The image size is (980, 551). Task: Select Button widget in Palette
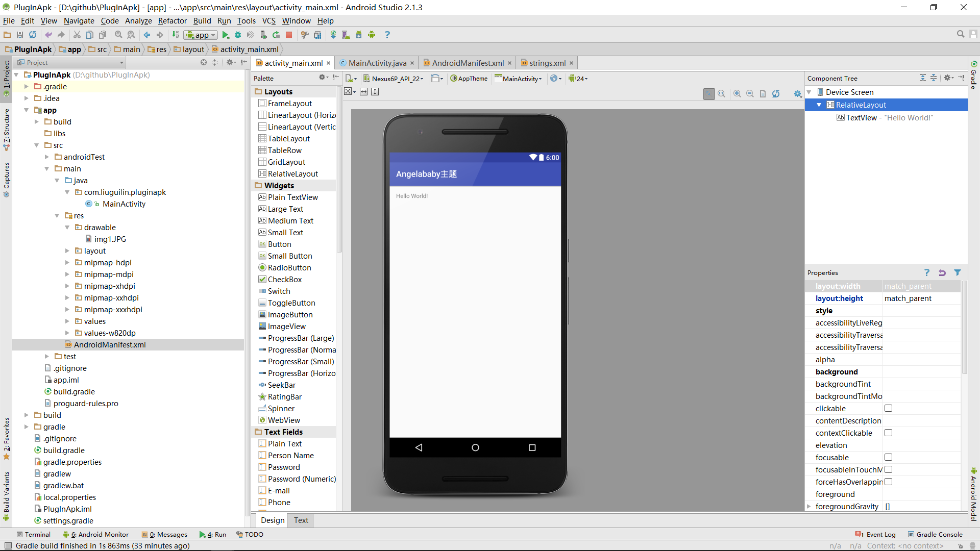[x=279, y=244]
